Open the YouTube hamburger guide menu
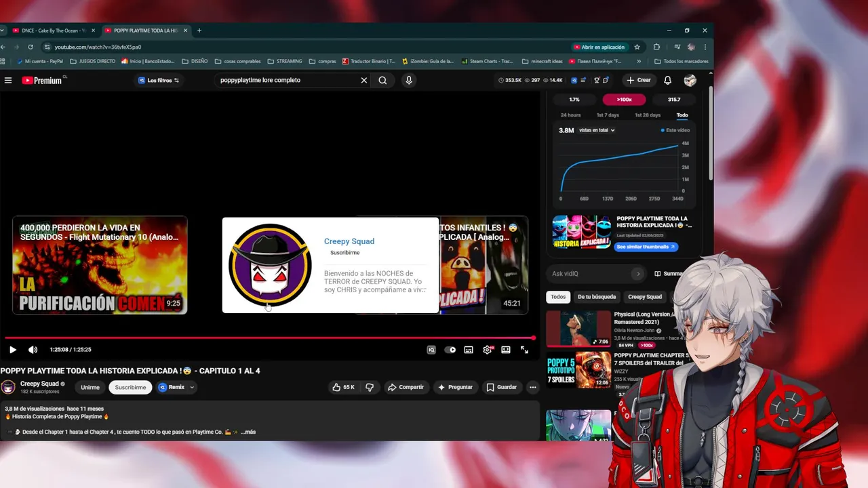 point(8,80)
